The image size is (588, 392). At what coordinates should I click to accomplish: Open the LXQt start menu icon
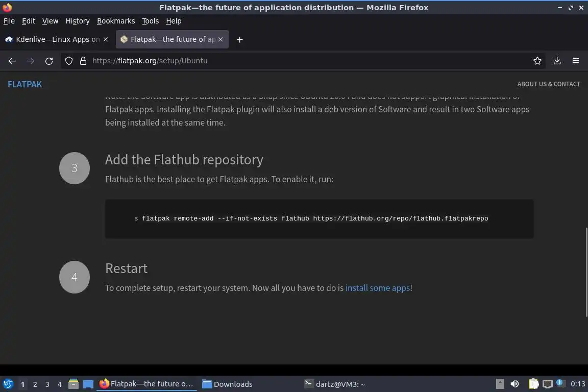click(x=8, y=384)
